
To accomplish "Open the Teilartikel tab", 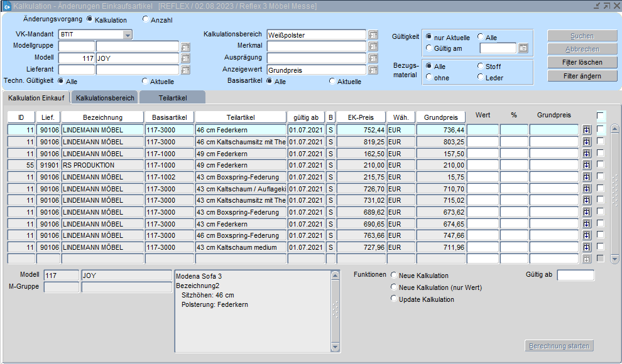I will point(172,98).
